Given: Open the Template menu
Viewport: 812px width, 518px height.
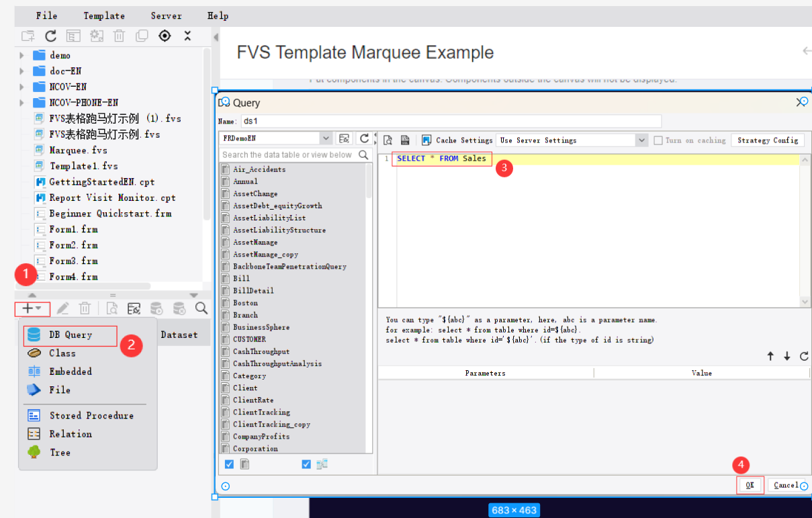Looking at the screenshot, I should tap(103, 15).
